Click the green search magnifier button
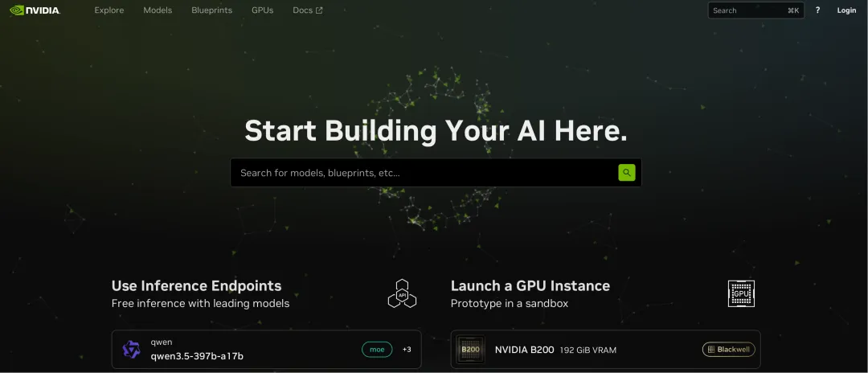The image size is (868, 373). click(x=627, y=173)
